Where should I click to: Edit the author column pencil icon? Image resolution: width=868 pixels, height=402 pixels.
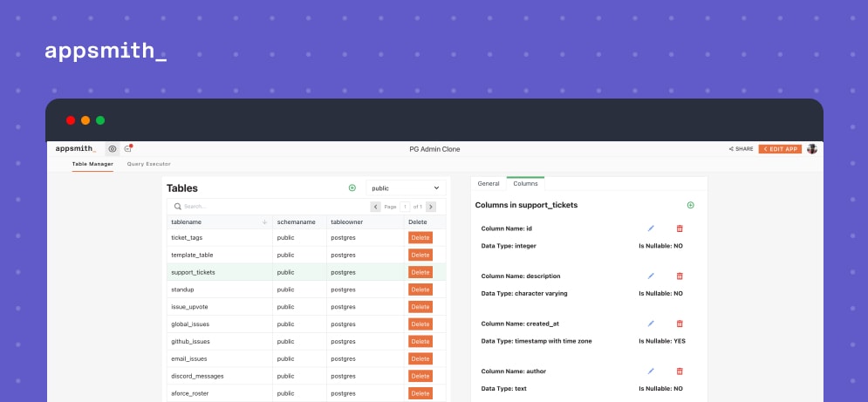click(651, 371)
